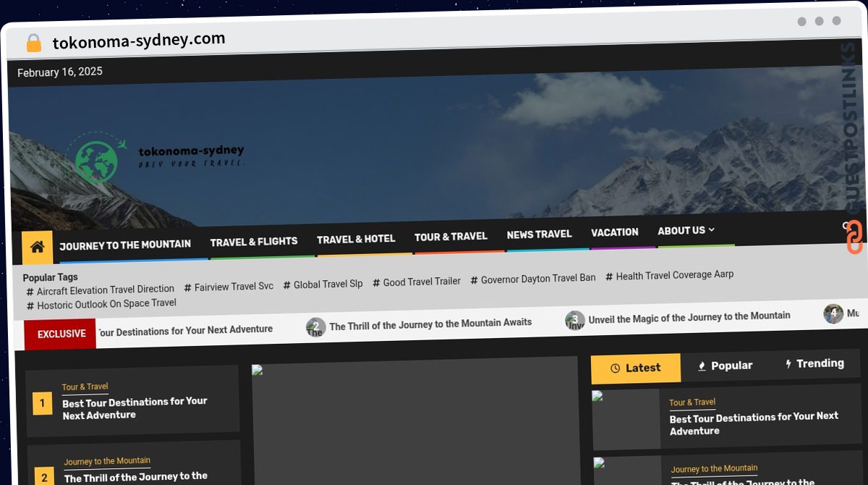
Task: Go to the Vacation menu item
Action: click(615, 232)
